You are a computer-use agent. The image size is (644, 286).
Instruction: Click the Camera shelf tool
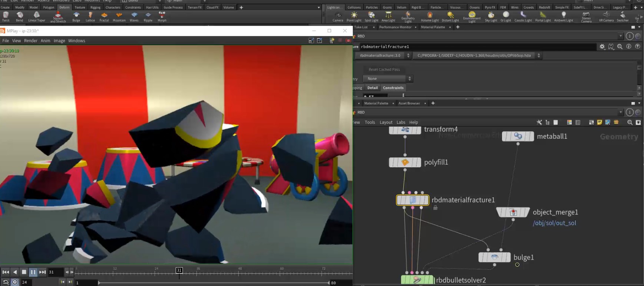338,17
